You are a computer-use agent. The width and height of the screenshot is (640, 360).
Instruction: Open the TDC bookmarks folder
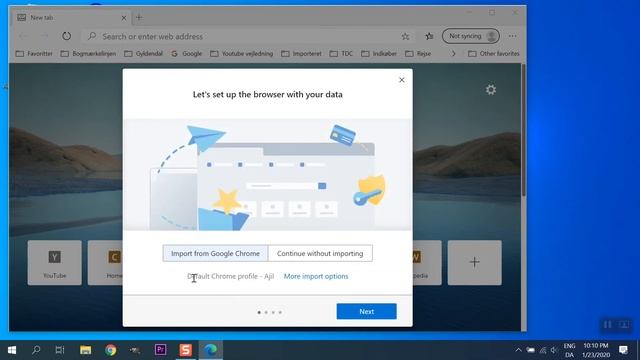[341, 53]
